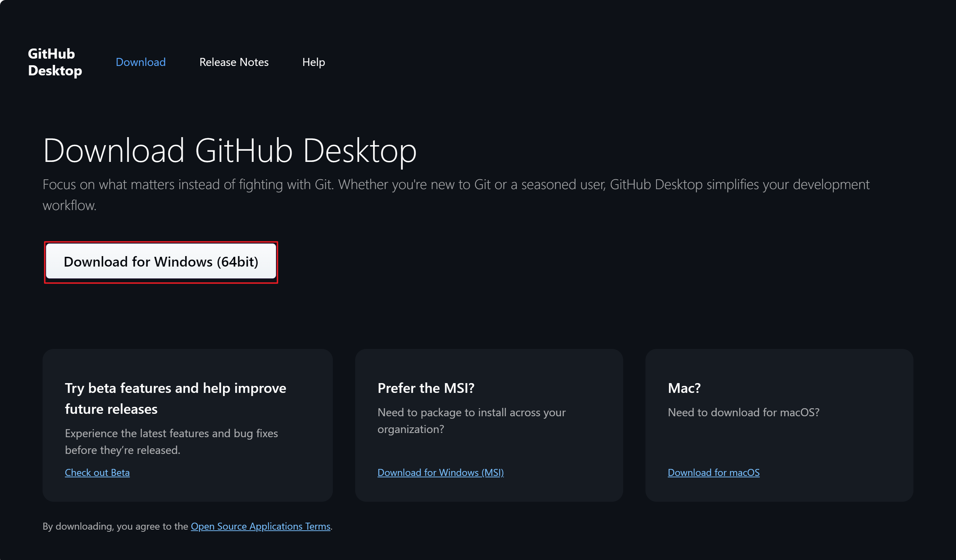956x560 pixels.
Task: Click the Download for macOS link
Action: (713, 472)
